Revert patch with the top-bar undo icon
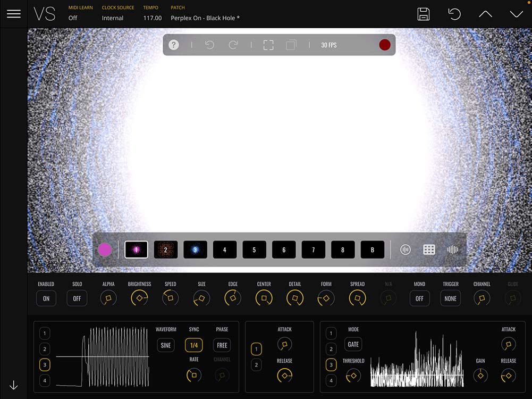Screen dimensions: 532x399 click(454, 14)
